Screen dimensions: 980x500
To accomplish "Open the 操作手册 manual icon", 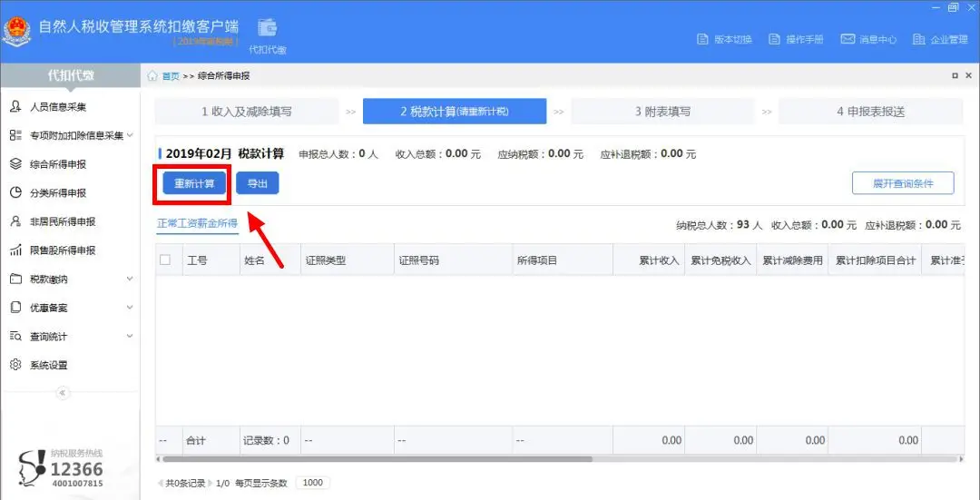I will point(774,39).
